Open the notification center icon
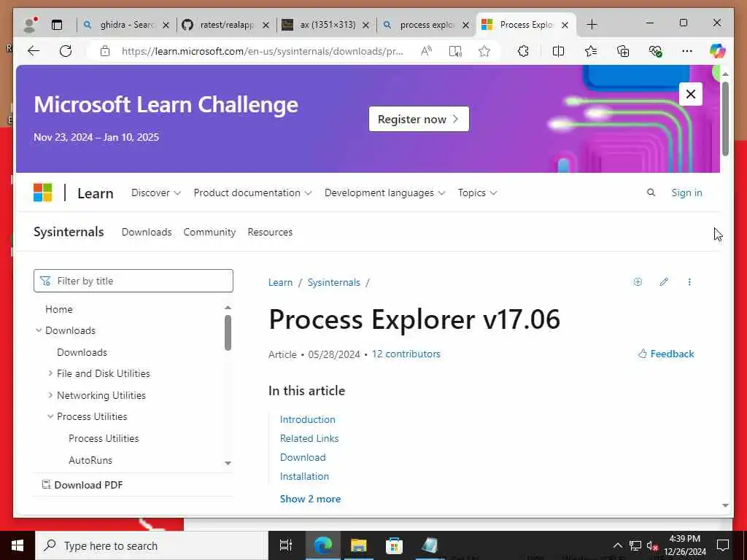This screenshot has width=747, height=560. (723, 545)
